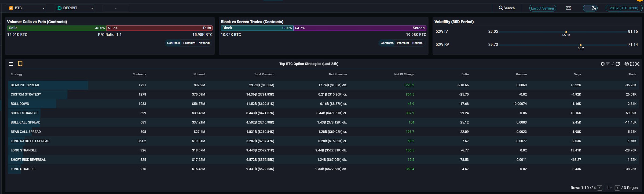Sort by the Vega column header
Image resolution: width=644 pixels, height=194 pixels.
pyautogui.click(x=577, y=74)
